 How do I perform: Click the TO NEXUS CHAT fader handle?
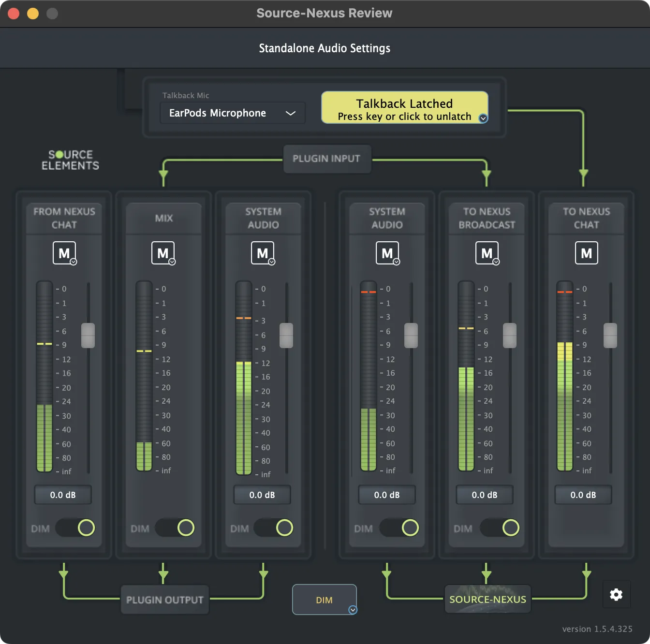[x=610, y=336]
